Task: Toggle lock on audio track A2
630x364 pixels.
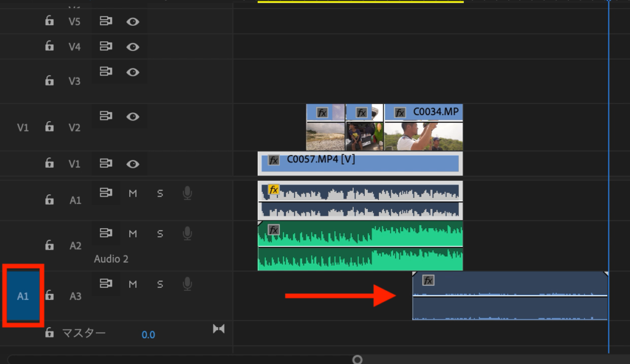Action: point(49,245)
